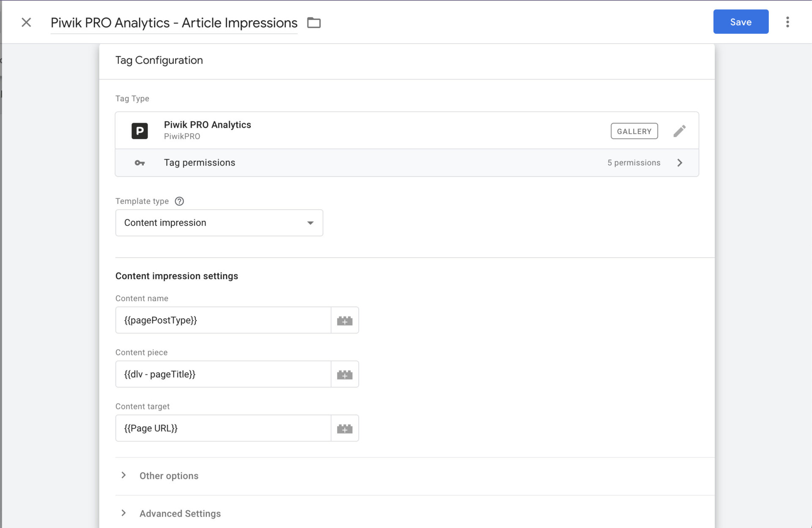Open the Template type dropdown
This screenshot has height=528, width=812.
click(219, 223)
